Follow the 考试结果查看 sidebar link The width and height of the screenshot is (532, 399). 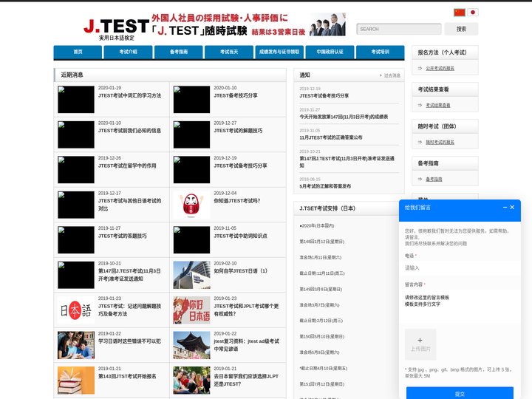coord(438,105)
